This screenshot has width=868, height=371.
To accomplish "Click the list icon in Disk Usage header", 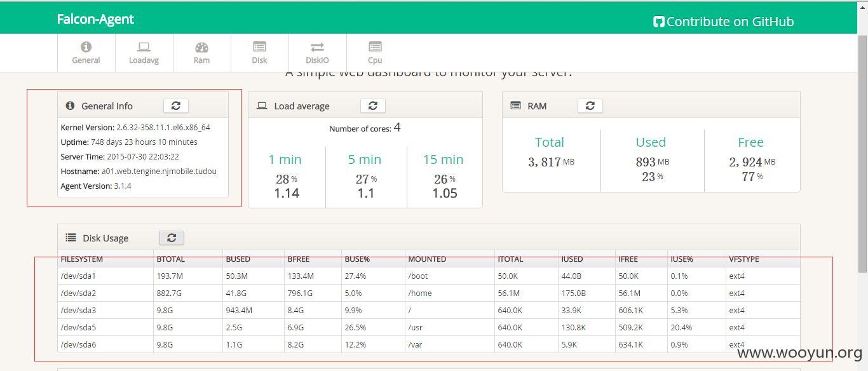I will [x=71, y=238].
